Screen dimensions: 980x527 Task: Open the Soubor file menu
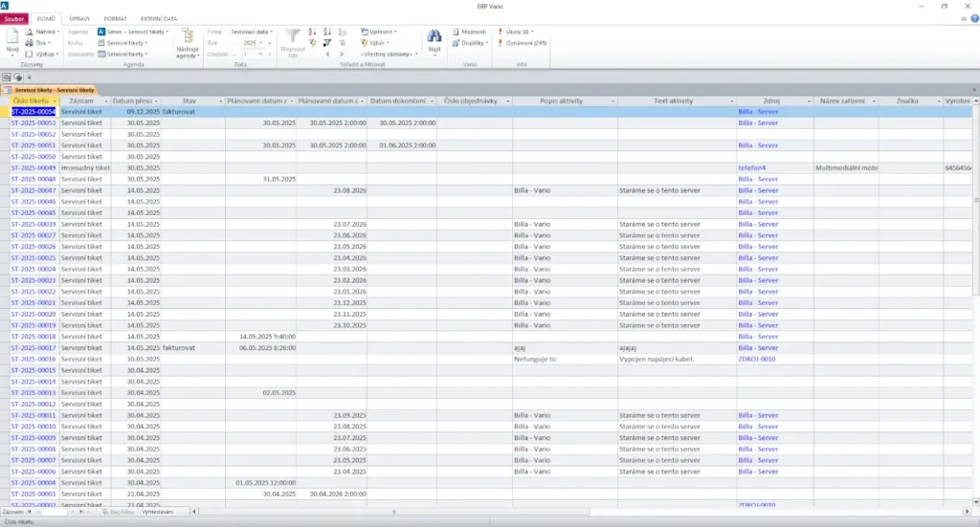click(x=16, y=19)
